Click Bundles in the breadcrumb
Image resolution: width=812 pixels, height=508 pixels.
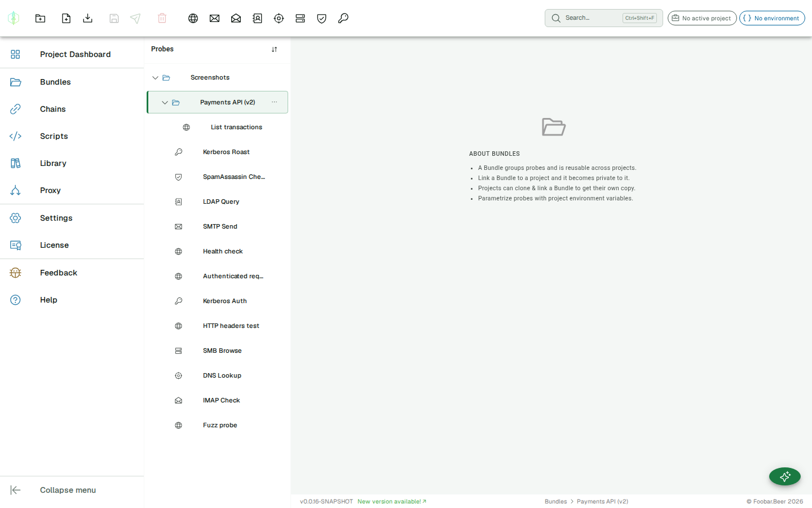coord(556,501)
